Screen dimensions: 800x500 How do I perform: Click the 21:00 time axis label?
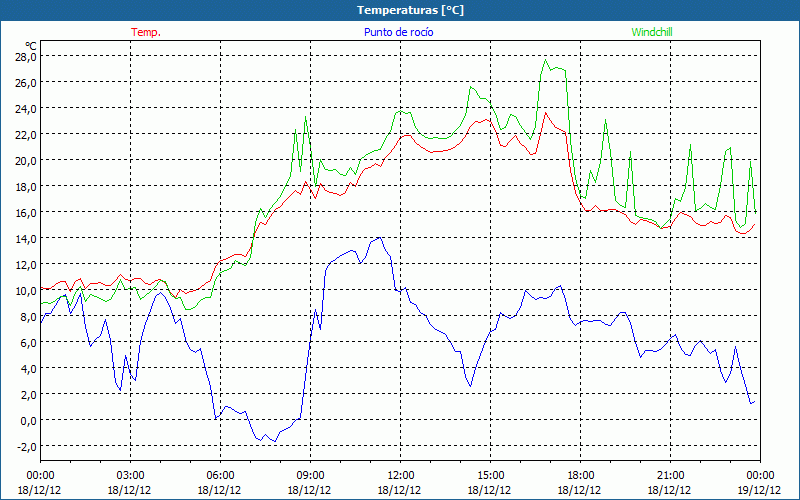pyautogui.click(x=670, y=476)
